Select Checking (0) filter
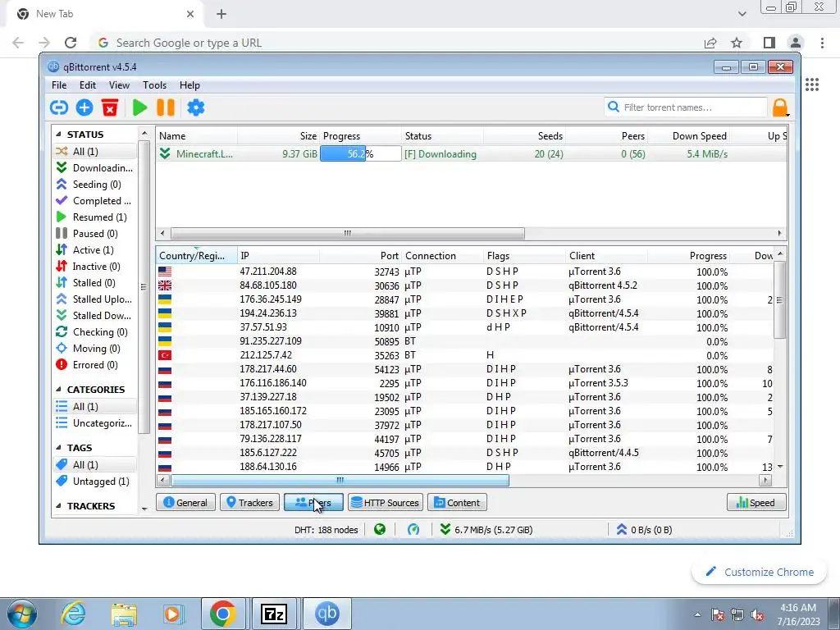The height and width of the screenshot is (630, 840). pos(94,332)
